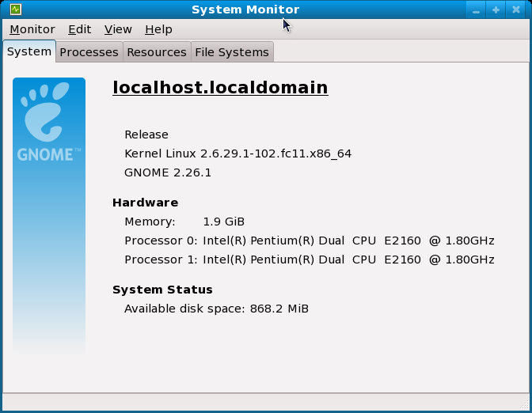Click the Kernel Linux 2.6.29.1-102.fc11.x86_64 line

pos(237,153)
